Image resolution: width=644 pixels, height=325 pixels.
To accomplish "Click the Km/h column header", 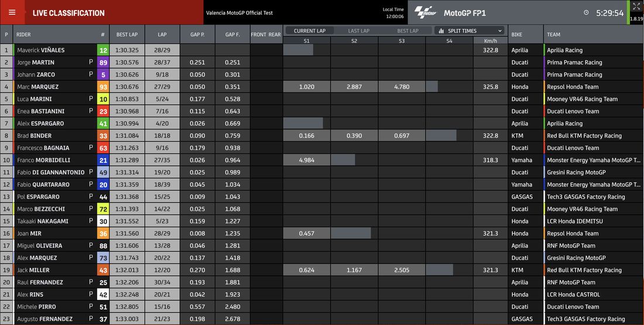I will [x=491, y=41].
